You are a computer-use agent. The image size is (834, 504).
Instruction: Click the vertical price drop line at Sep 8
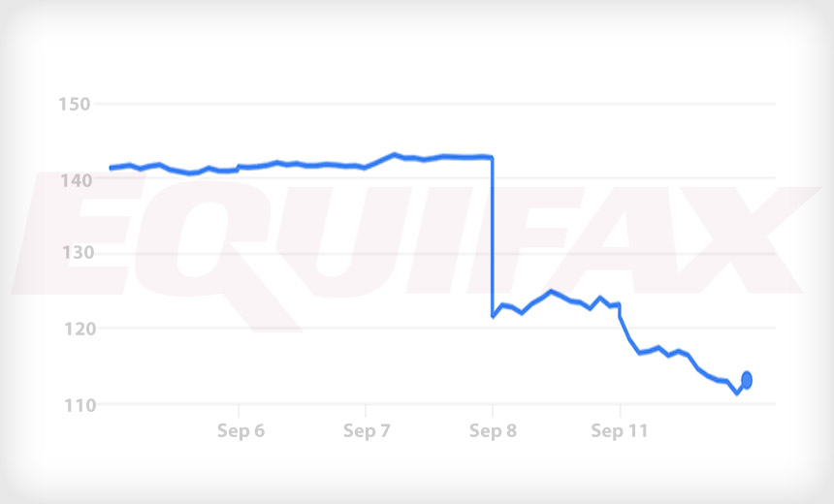[492, 236]
